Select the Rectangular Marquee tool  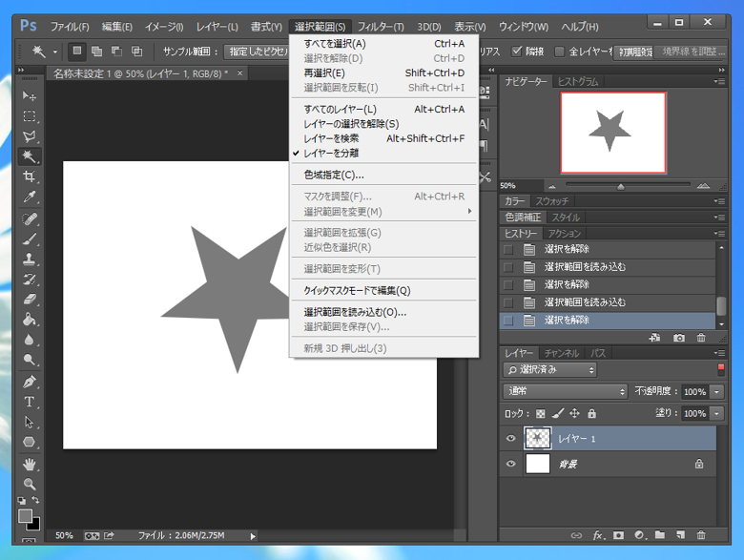[29, 116]
